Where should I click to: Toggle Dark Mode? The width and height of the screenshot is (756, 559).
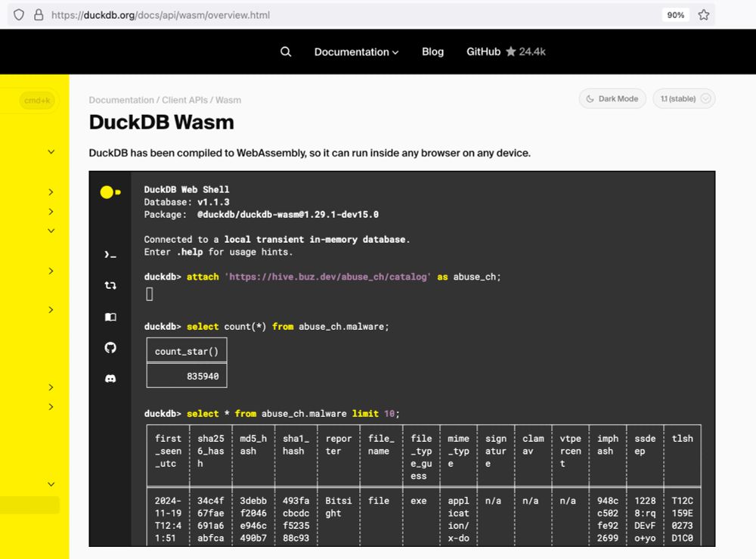coord(612,99)
